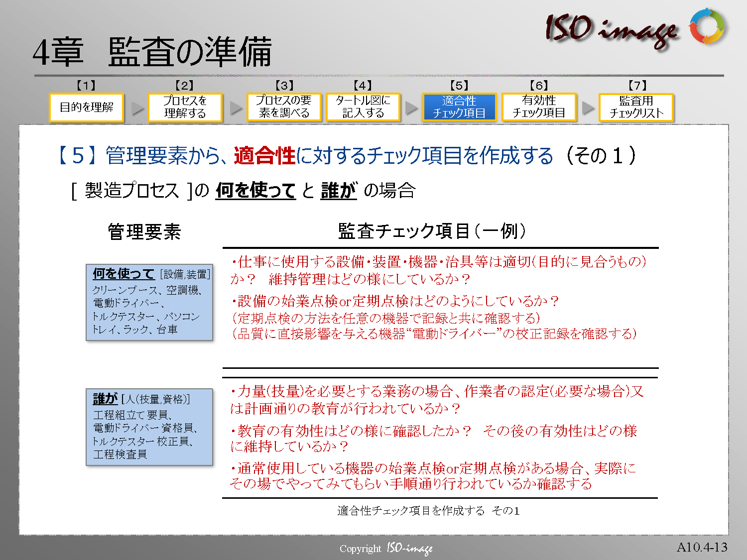
Task: Click the underlined 誰が in subtitle
Action: 339,190
